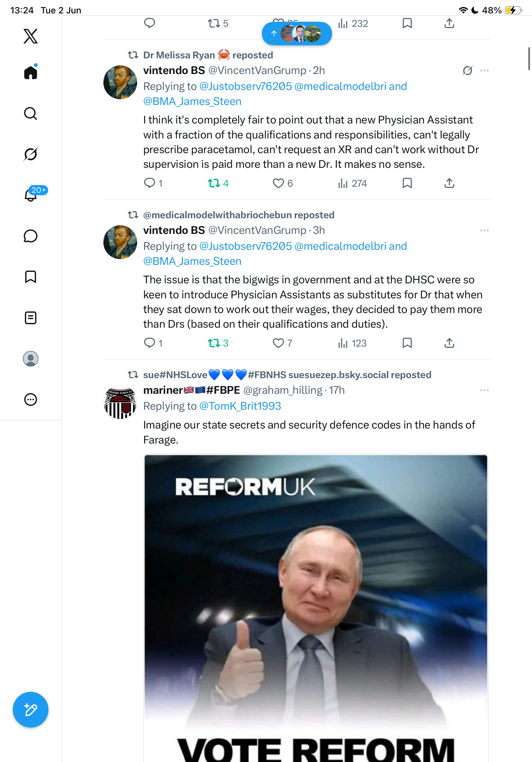Open the More menu in sidebar
The width and height of the screenshot is (532, 762).
click(31, 400)
